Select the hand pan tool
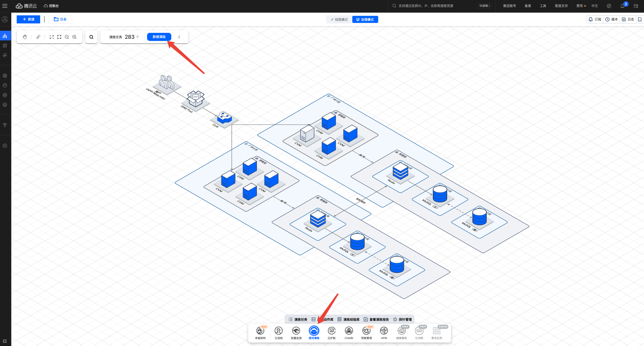This screenshot has height=346, width=644. [25, 37]
